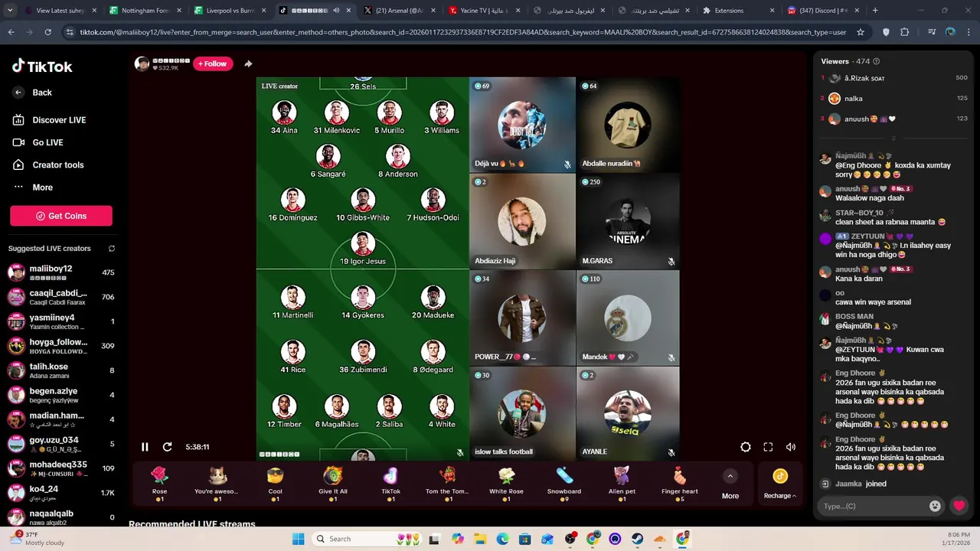
Task: Send White Rose gift
Action: [506, 484]
